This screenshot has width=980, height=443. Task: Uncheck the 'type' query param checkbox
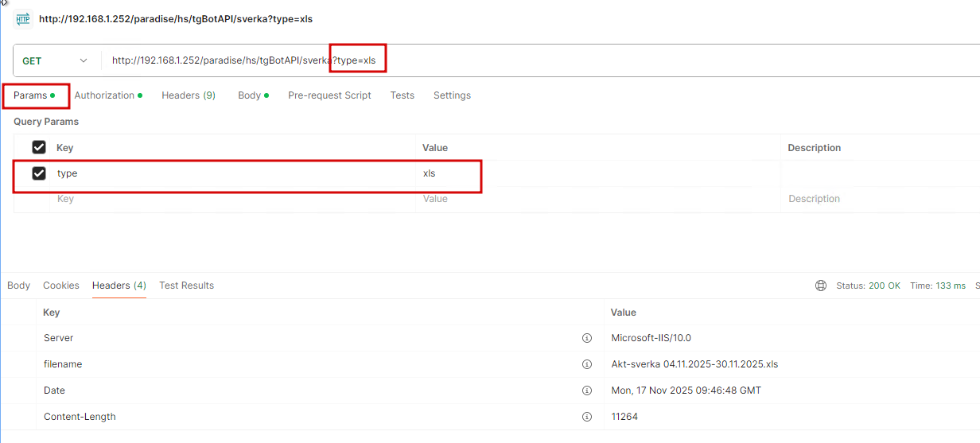tap(38, 173)
